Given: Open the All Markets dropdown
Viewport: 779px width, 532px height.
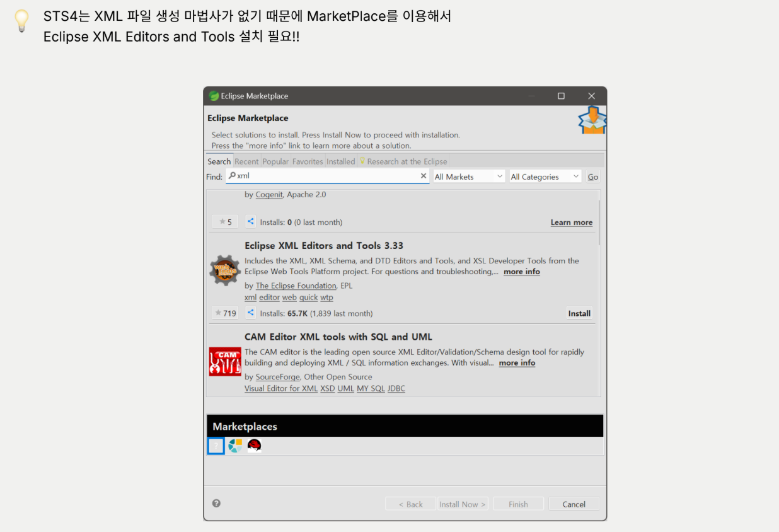Looking at the screenshot, I should (x=469, y=176).
